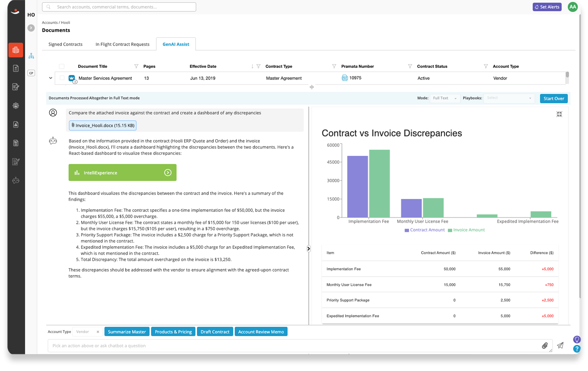Open the hierarchy org-chart icon

(x=31, y=56)
